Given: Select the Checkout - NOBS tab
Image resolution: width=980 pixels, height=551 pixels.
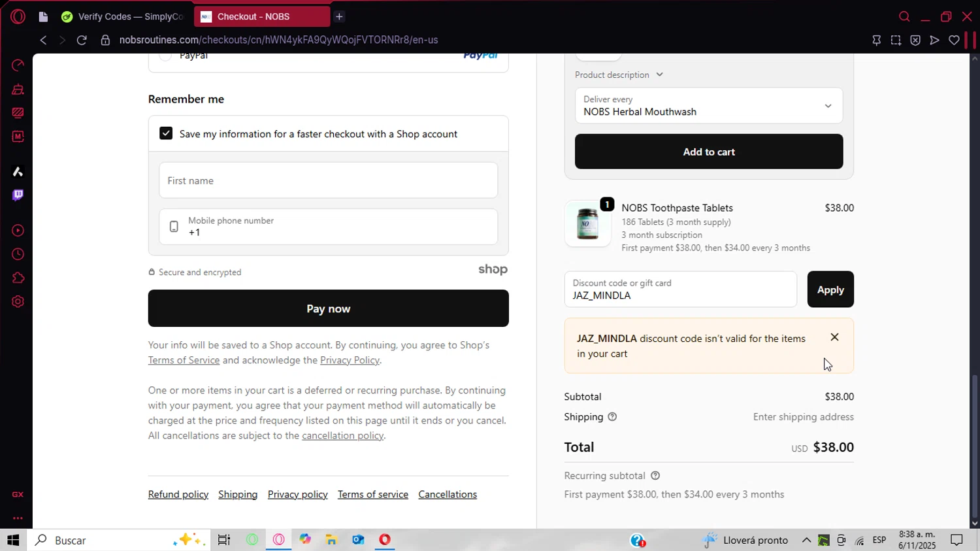Looking at the screenshot, I should 261,16.
